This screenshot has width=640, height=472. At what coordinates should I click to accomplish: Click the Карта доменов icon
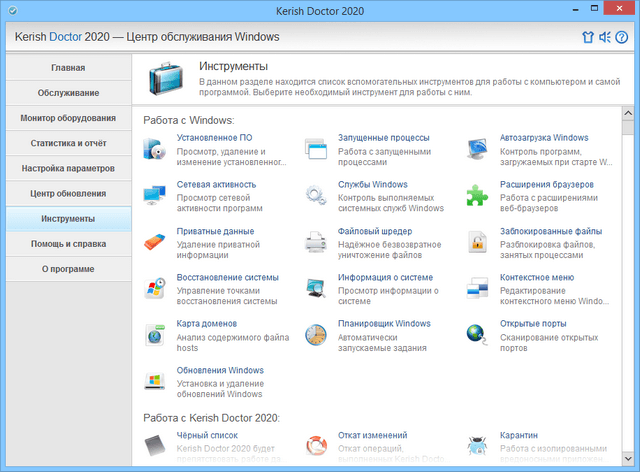coord(155,335)
